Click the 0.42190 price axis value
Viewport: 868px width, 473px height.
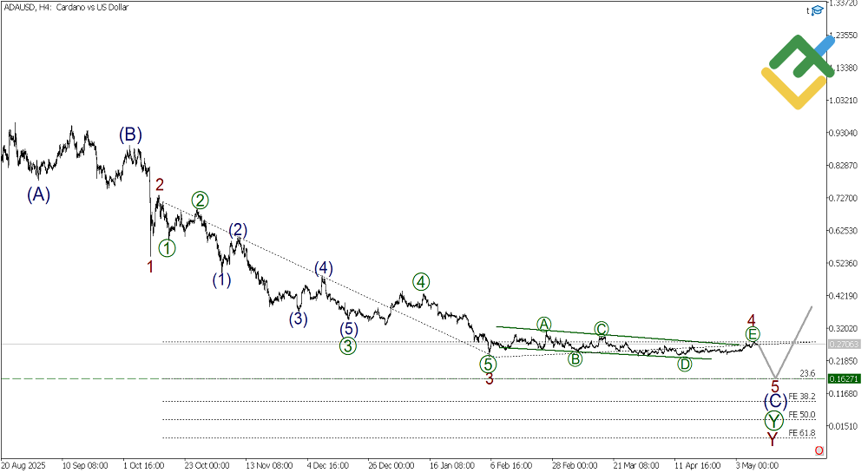(x=843, y=296)
